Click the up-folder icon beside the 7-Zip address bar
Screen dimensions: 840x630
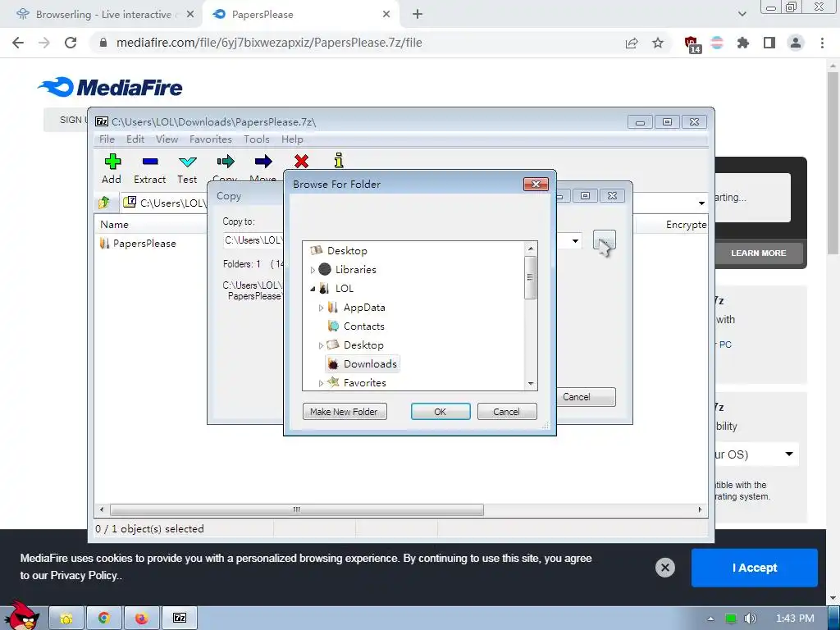click(x=104, y=203)
